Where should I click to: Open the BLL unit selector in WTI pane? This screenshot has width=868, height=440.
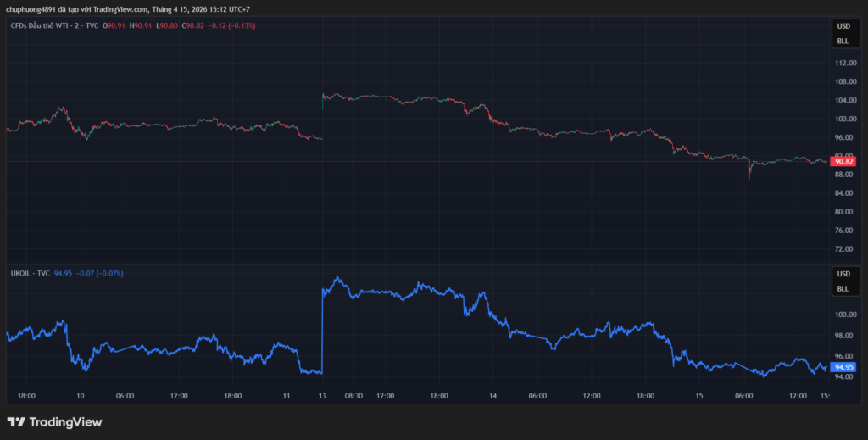(843, 40)
